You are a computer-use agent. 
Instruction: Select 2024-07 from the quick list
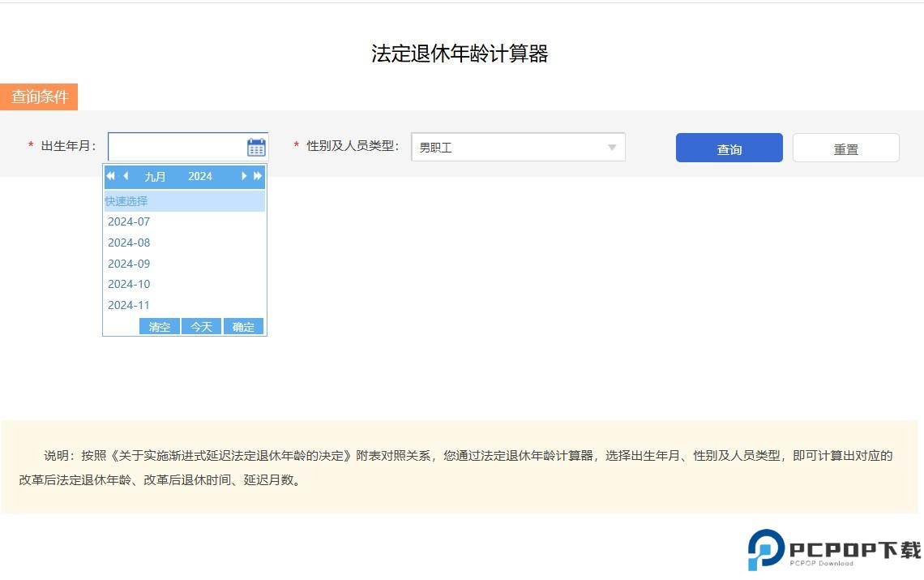click(x=129, y=221)
